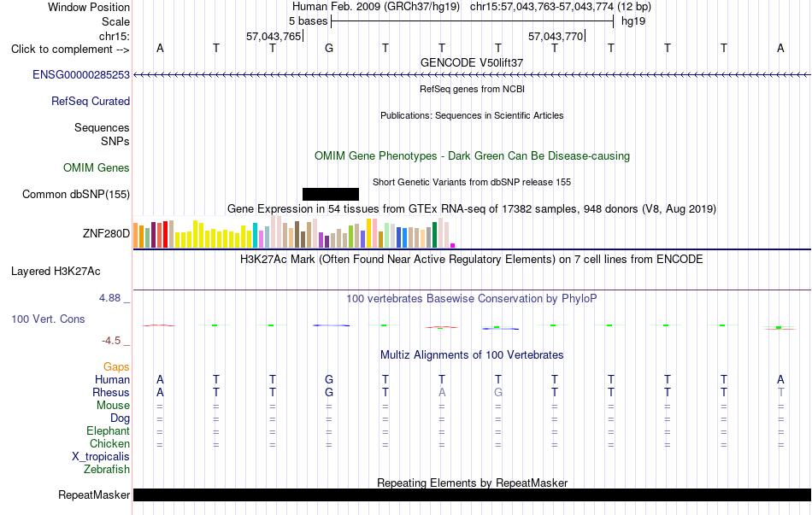Select the OMIM Genes track label

[x=97, y=167]
